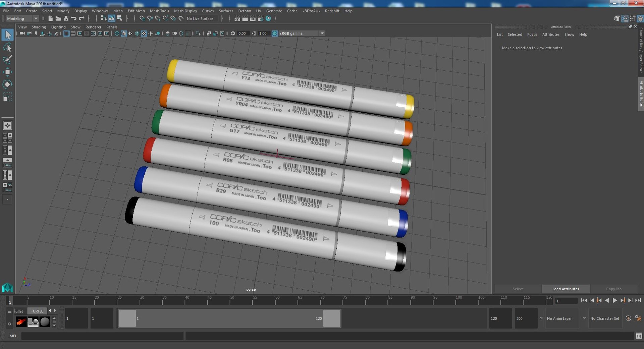Choose the Scale tool in toolbox

tap(7, 97)
